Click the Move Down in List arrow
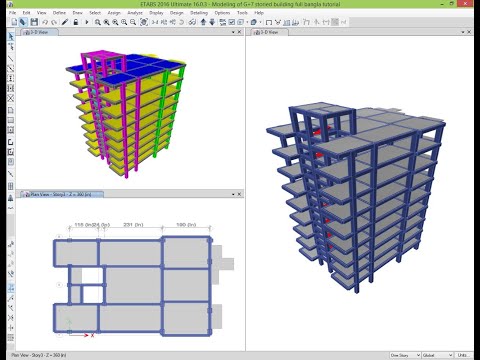The width and height of the screenshot is (480, 360). pos(212,22)
